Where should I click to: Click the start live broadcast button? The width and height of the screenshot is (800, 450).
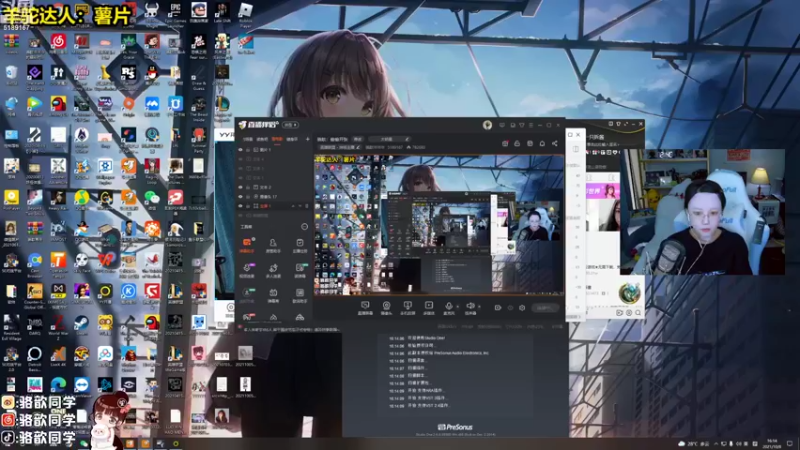(544, 308)
